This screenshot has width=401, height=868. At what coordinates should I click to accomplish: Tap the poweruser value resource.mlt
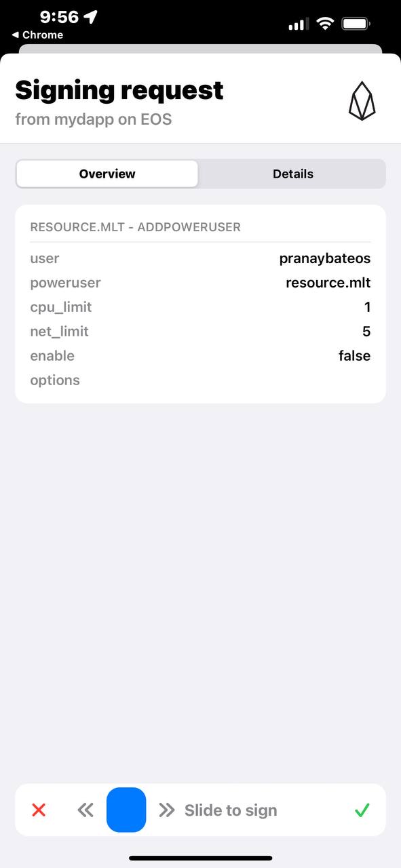[x=328, y=282]
